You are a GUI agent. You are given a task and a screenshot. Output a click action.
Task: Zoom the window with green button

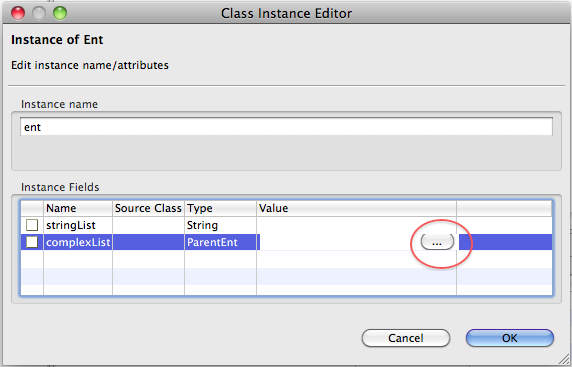pyautogui.click(x=60, y=13)
